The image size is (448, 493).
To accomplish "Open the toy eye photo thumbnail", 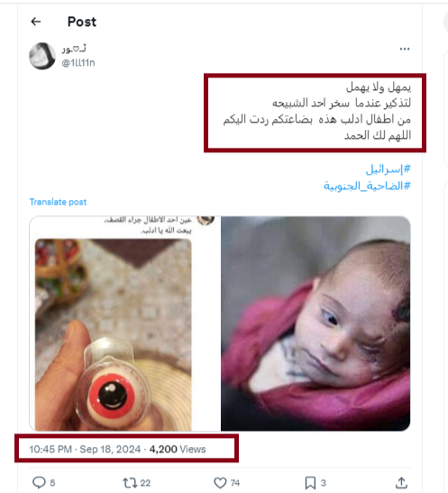I will 124,324.
